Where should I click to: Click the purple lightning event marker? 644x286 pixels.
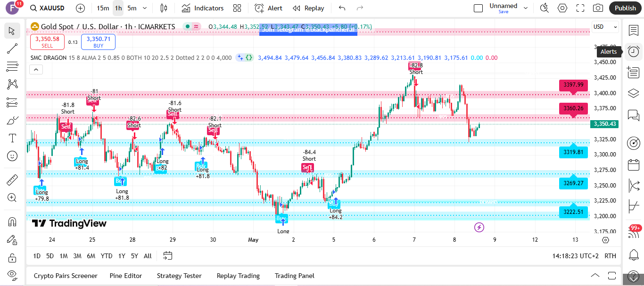[x=479, y=228]
